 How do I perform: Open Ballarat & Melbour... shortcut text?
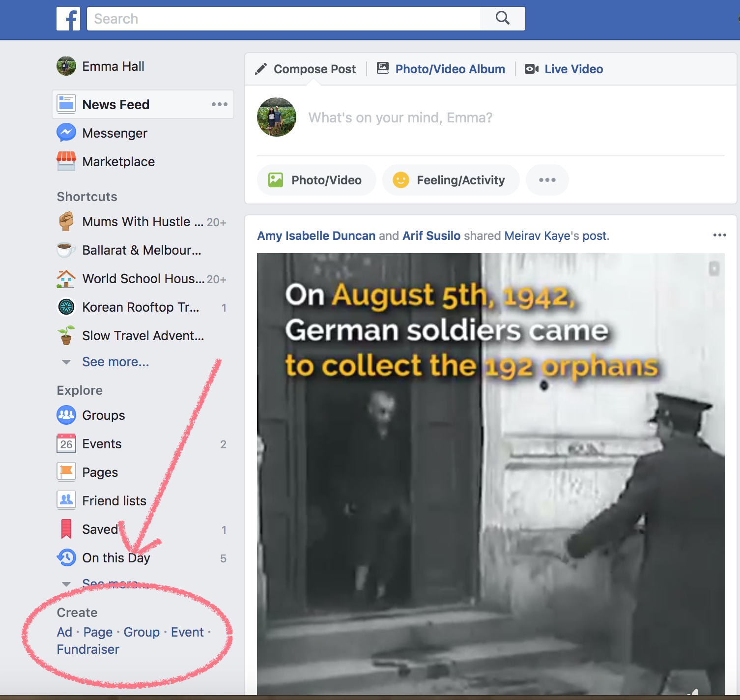142,250
